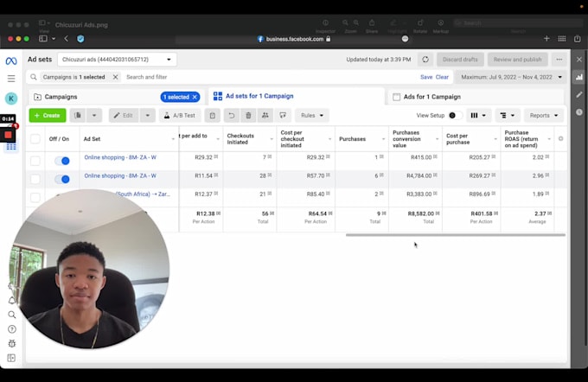Open the date range dropdown
The width and height of the screenshot is (588, 382).
coord(512,77)
